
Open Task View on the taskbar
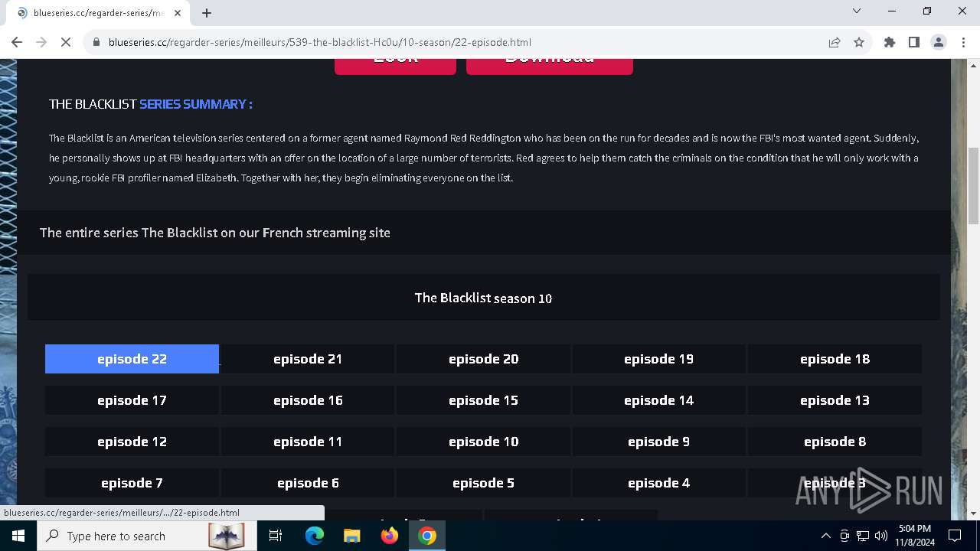coord(276,536)
